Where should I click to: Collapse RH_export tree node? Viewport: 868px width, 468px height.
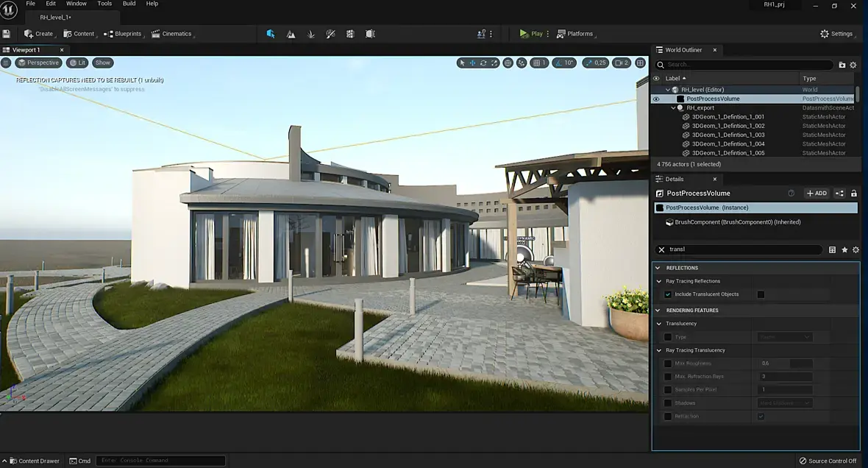coord(673,108)
